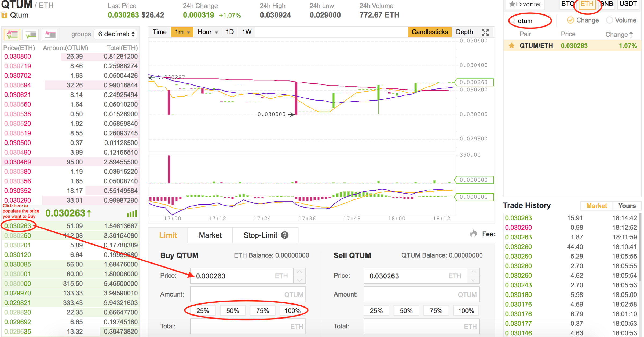Click the 100% sell amount button
The width and height of the screenshot is (644, 337).
[466, 311]
